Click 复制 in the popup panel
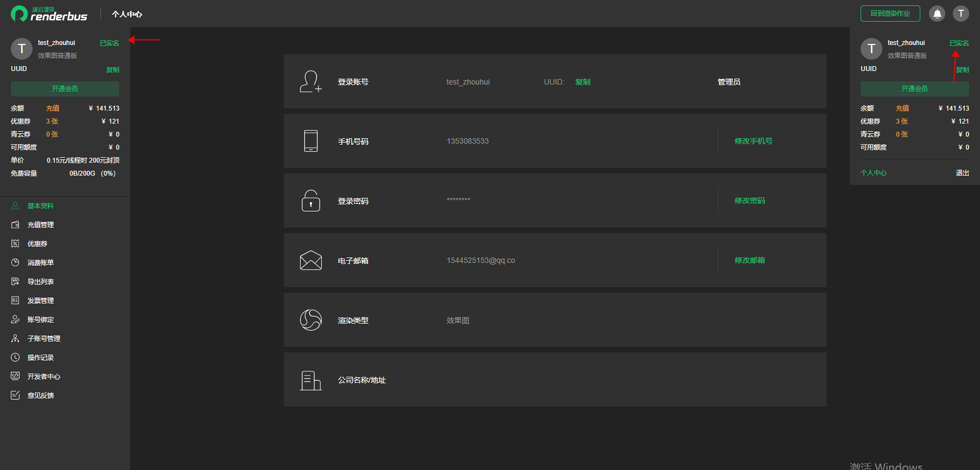Image resolution: width=980 pixels, height=470 pixels. (x=963, y=69)
